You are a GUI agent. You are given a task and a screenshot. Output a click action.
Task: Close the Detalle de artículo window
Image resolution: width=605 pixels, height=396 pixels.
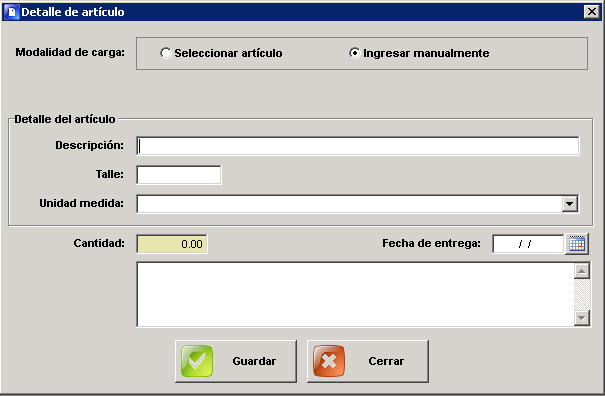pos(591,12)
